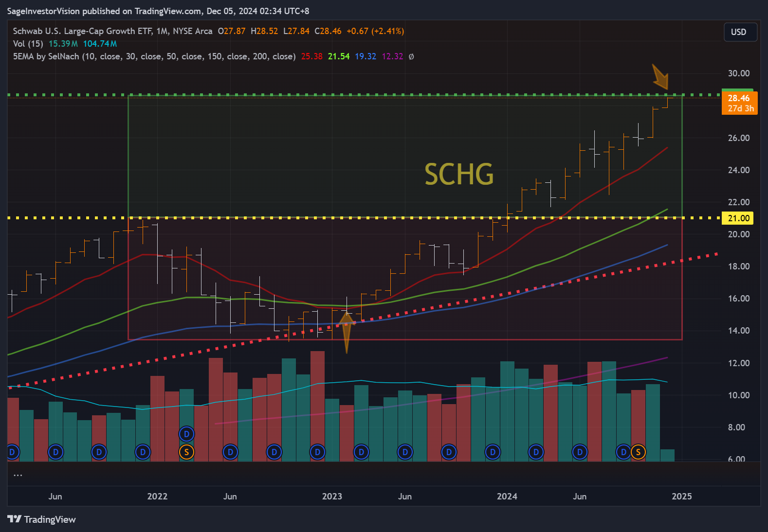Click the purple 12.32 EMA value
Screen dimensions: 768x532
tap(392, 56)
